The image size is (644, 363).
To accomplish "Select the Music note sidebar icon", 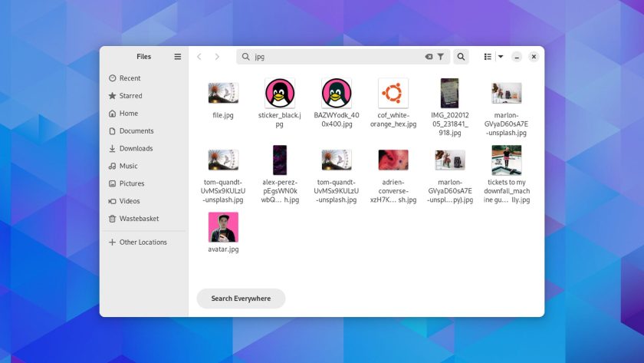I will click(x=113, y=167).
